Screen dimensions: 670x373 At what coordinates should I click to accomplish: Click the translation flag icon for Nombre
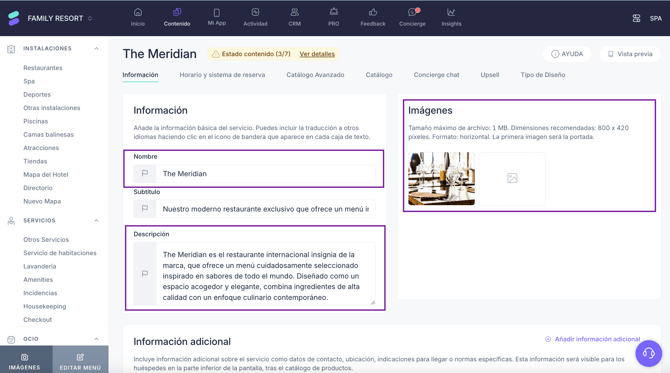pyautogui.click(x=145, y=173)
